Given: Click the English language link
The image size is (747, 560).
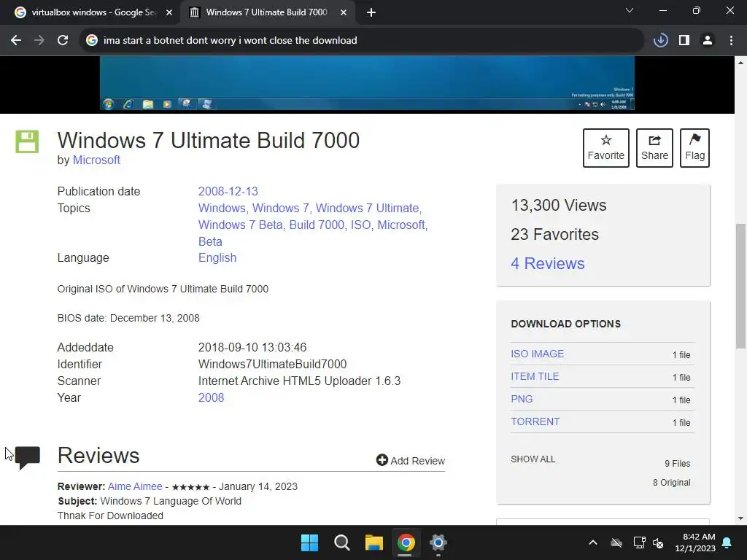Looking at the screenshot, I should tap(217, 257).
